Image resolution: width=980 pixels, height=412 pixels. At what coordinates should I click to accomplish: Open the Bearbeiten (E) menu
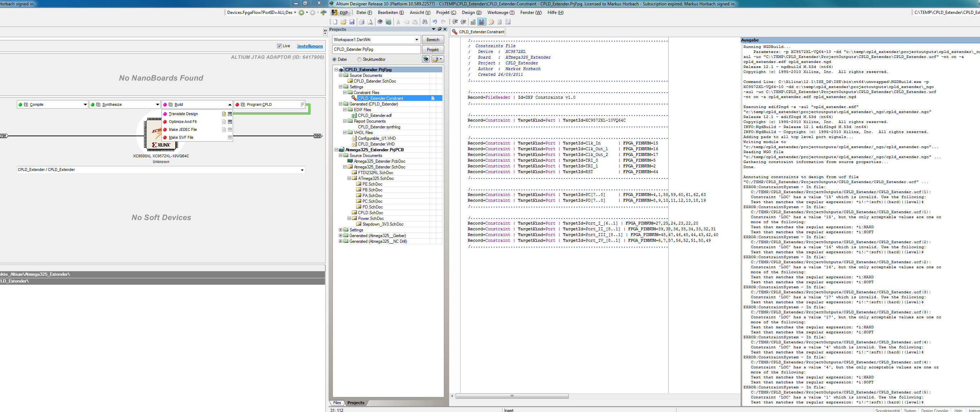coord(391,13)
